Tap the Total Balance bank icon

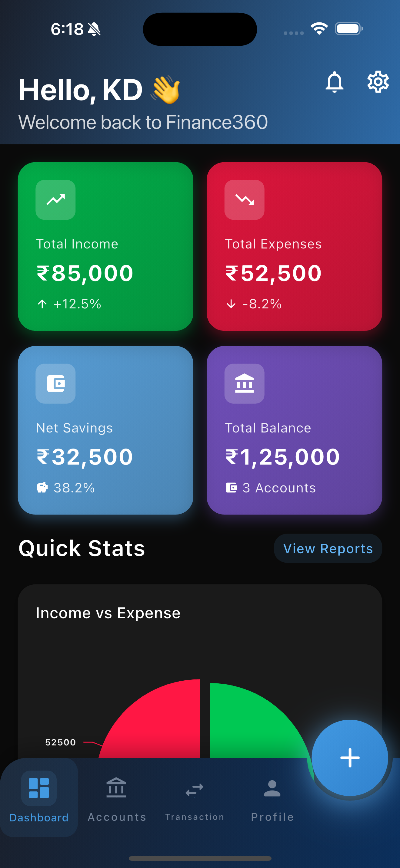point(245,383)
